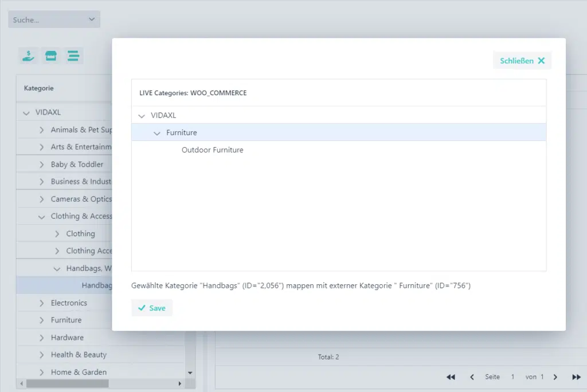This screenshot has height=392, width=587.
Task: Go to last page double-arrow
Action: click(x=577, y=377)
